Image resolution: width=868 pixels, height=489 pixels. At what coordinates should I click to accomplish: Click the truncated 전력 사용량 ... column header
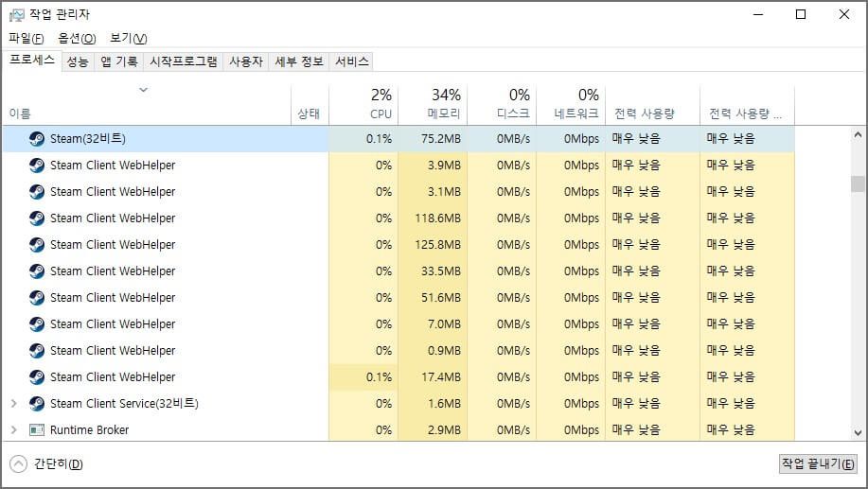(x=748, y=105)
